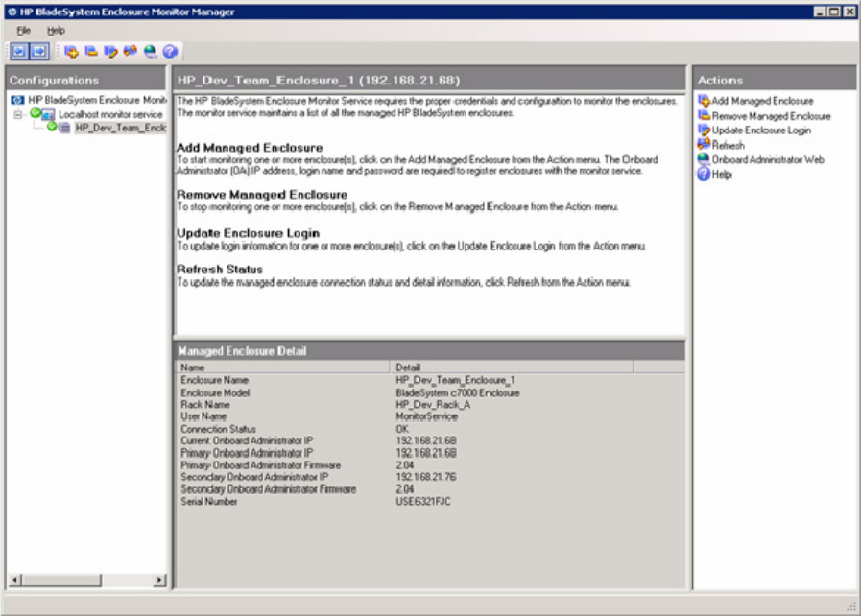
Task: Open the File menu
Action: tap(23, 31)
